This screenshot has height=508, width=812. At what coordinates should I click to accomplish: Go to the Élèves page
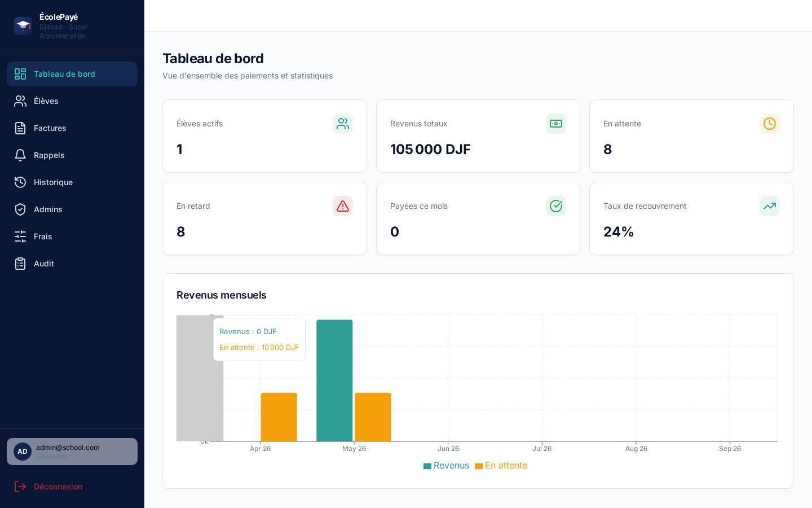pos(72,101)
